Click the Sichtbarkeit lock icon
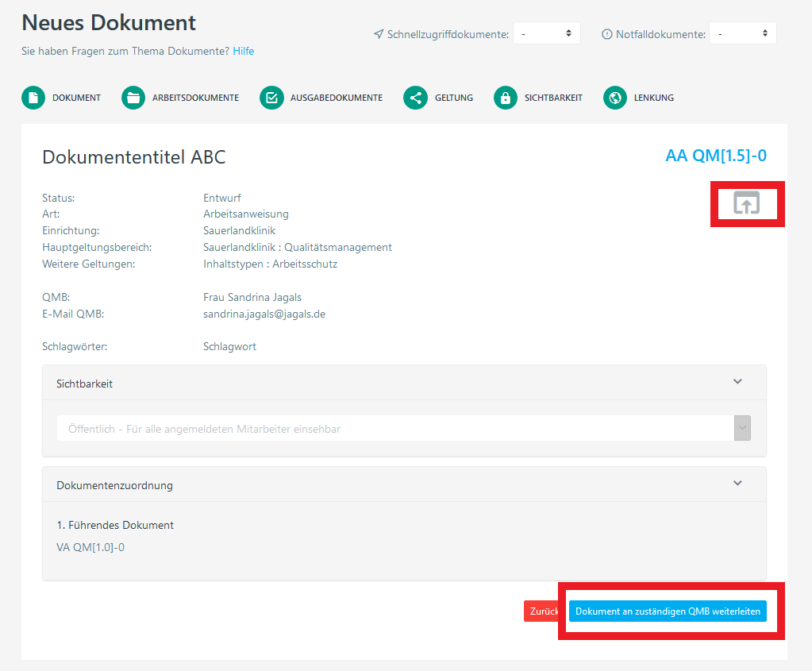Image resolution: width=812 pixels, height=671 pixels. pos(506,98)
